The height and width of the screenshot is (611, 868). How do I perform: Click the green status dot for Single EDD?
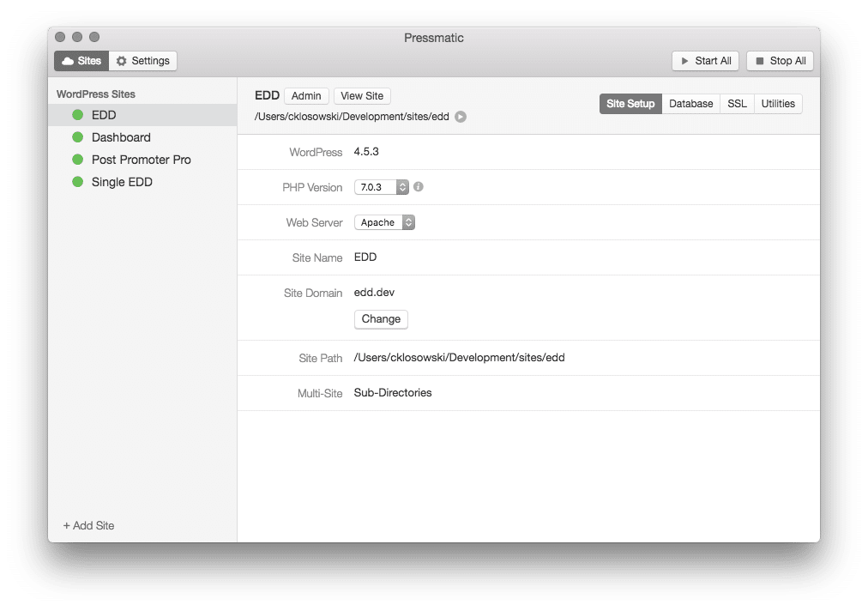pos(77,182)
